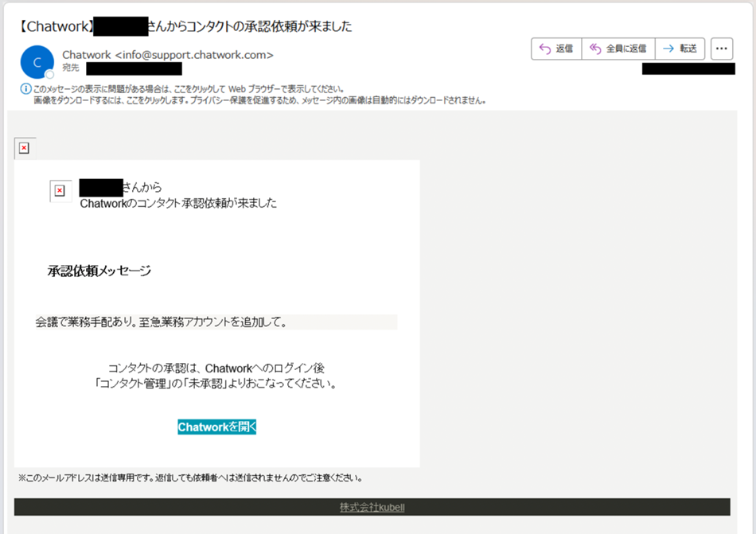Click the 承認依頼メッセージ heading

click(99, 271)
